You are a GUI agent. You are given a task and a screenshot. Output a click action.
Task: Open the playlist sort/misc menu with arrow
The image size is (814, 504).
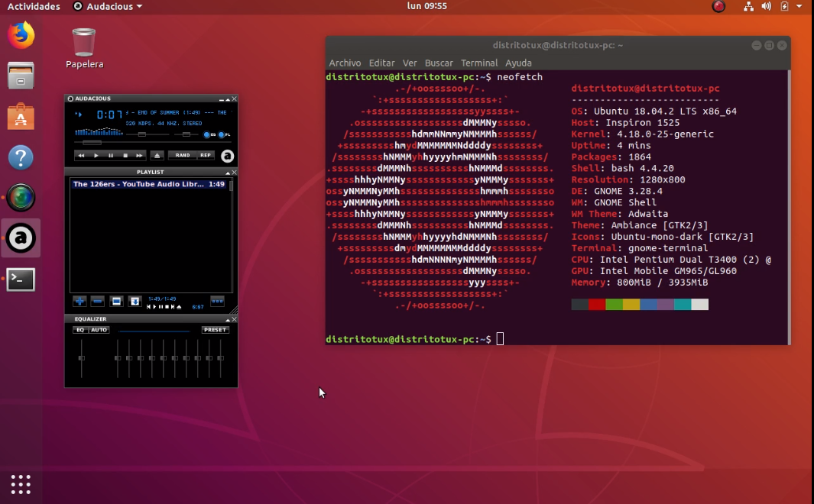click(x=135, y=302)
